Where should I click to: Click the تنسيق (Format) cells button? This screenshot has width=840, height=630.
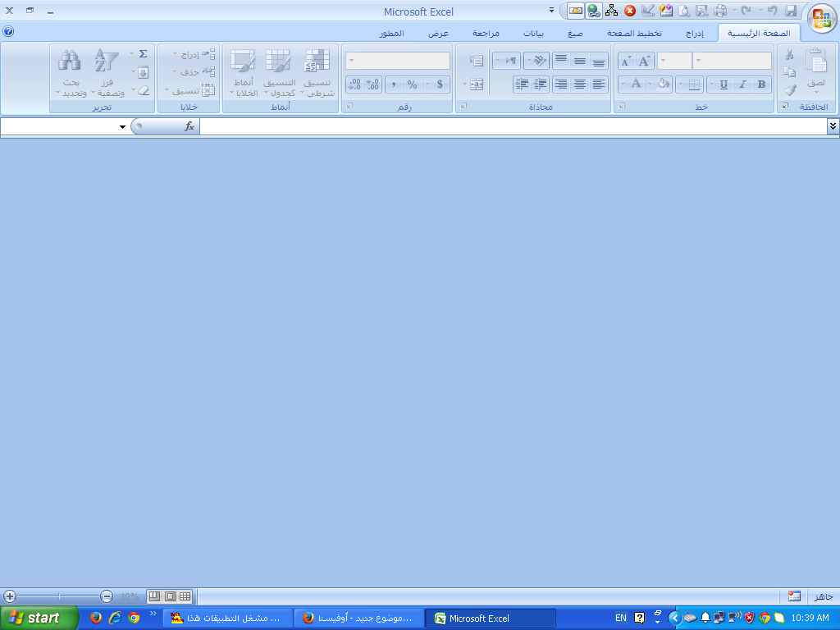190,90
